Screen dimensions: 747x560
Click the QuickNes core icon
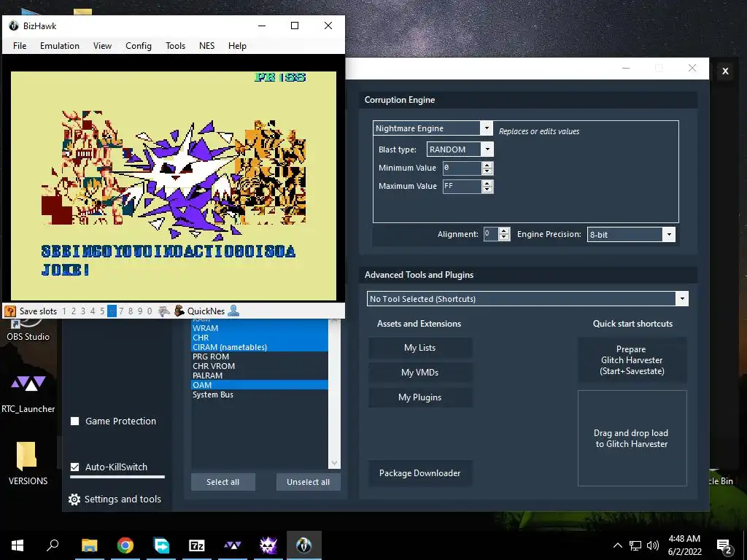(x=179, y=311)
